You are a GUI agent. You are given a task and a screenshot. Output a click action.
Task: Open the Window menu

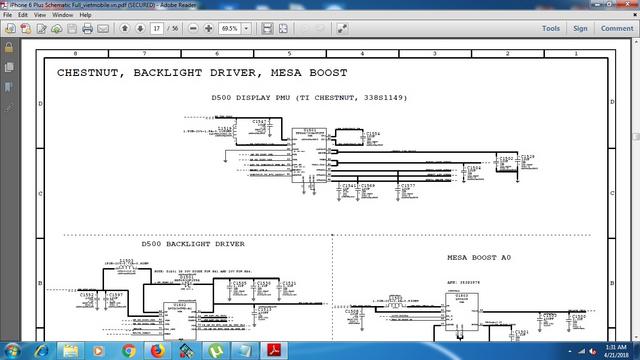coord(62,15)
